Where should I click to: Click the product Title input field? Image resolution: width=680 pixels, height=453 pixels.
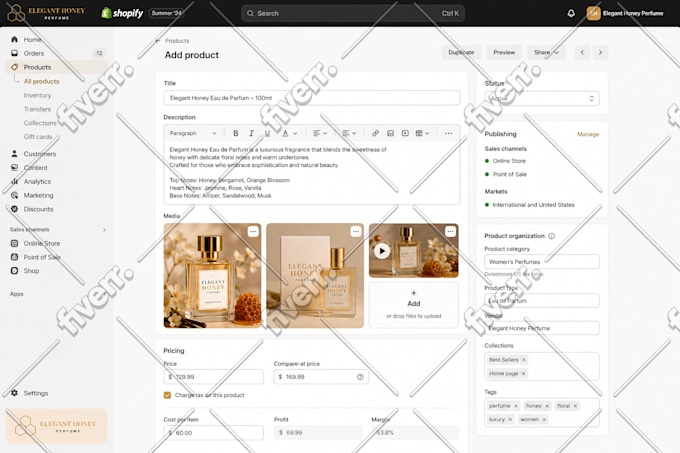pos(311,98)
